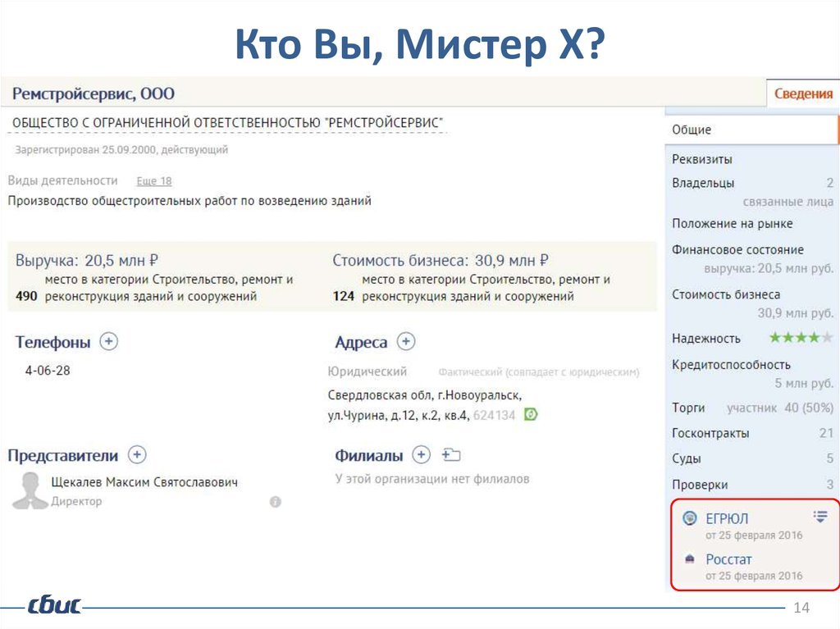Open the ЕГРЮЛ extract link
840x629 pixels.
pyautogui.click(x=727, y=518)
